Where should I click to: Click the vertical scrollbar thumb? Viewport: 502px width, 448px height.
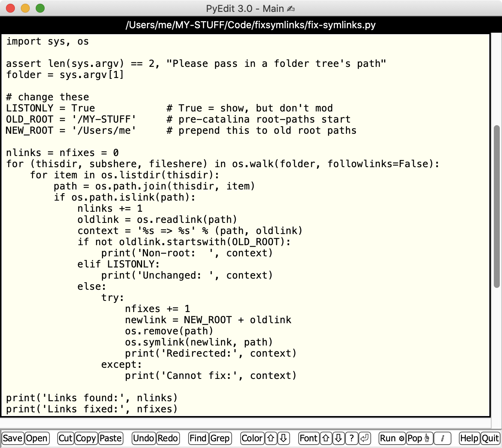(496, 207)
